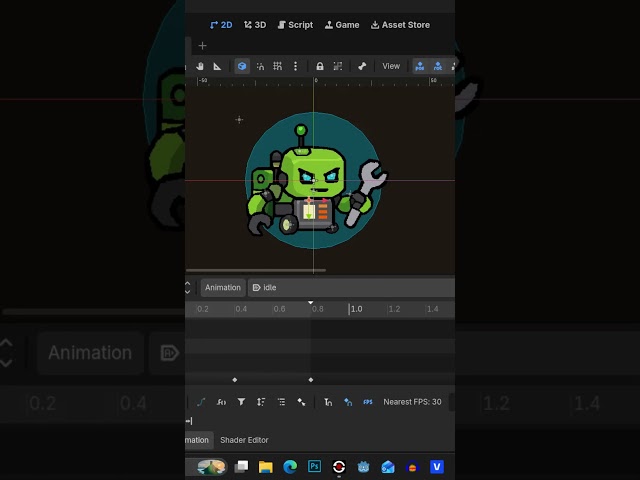The height and width of the screenshot is (480, 640).
Task: Group selected node's children icon
Action: 338,66
